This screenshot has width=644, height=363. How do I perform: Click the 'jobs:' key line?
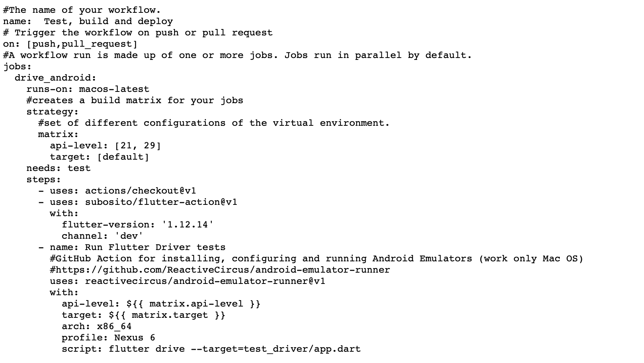(x=17, y=67)
